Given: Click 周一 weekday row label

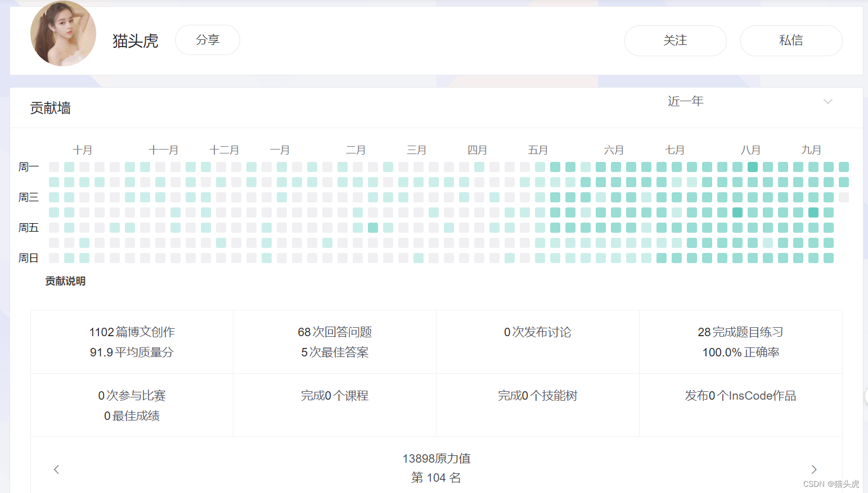Looking at the screenshot, I should pyautogui.click(x=29, y=167).
